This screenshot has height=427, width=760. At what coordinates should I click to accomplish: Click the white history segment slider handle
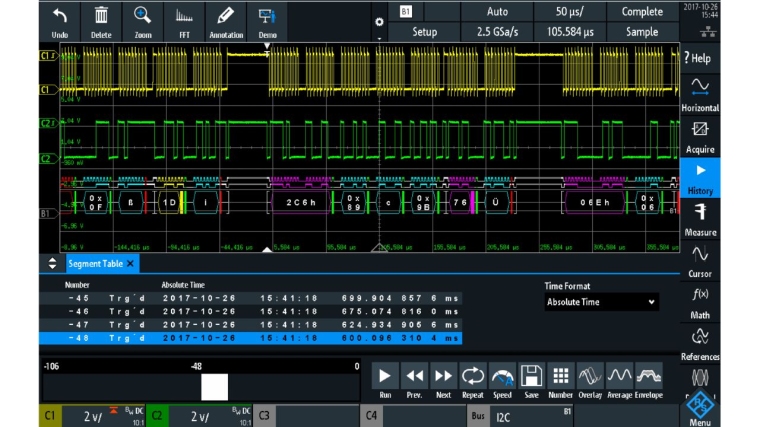[x=214, y=387]
